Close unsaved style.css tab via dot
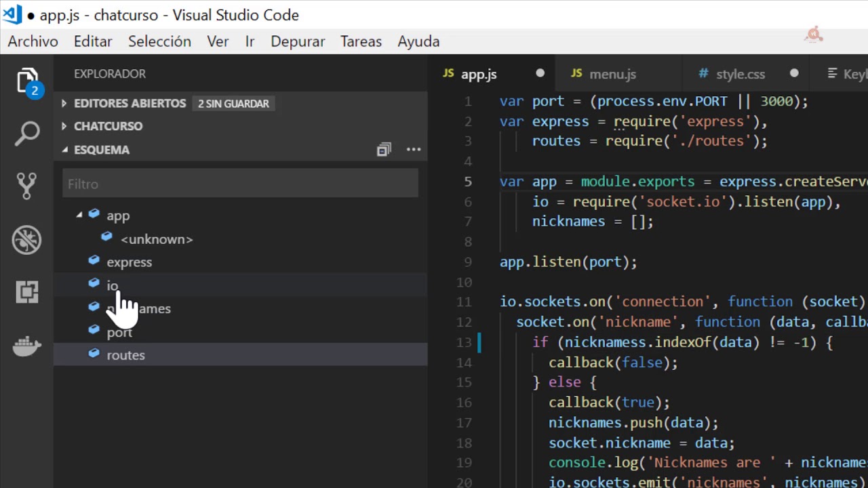 (794, 73)
